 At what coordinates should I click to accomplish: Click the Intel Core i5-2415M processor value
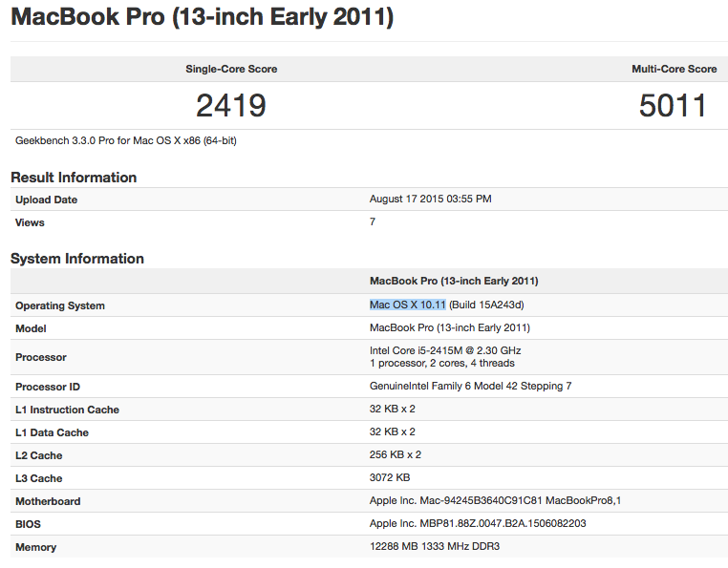click(x=445, y=350)
